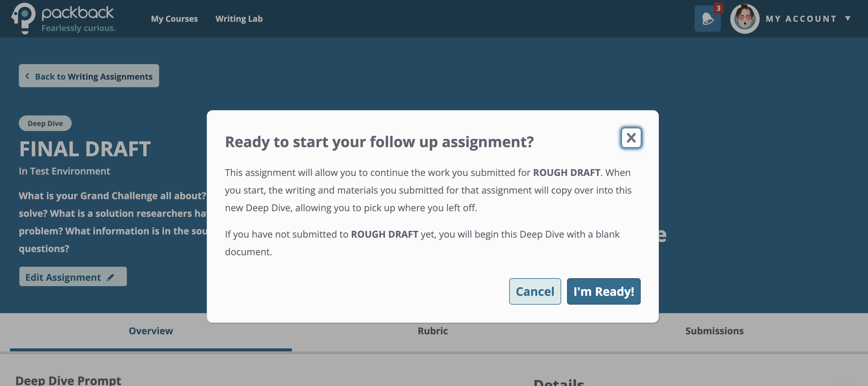
Task: Switch to the Rubric tab
Action: click(433, 331)
